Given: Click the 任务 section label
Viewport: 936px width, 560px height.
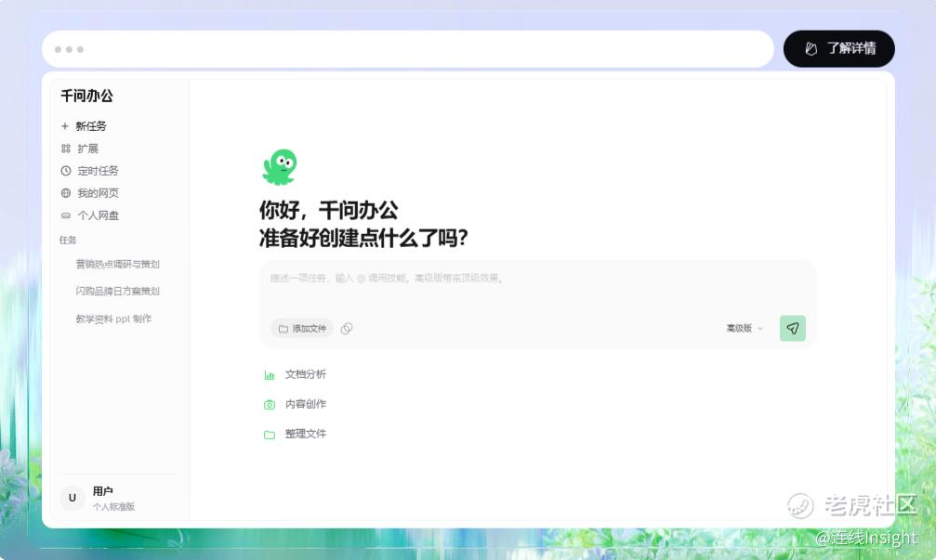Looking at the screenshot, I should (68, 240).
